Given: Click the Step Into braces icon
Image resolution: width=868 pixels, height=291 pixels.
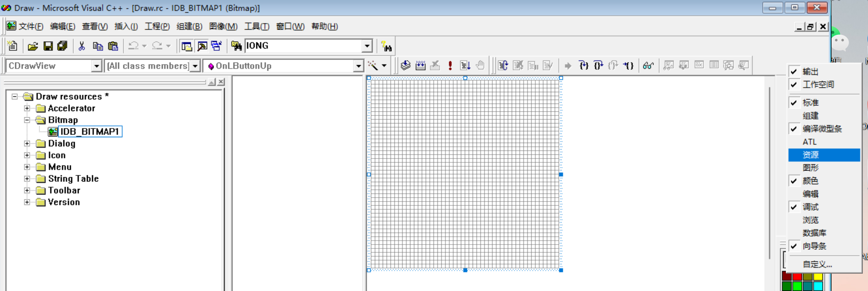Looking at the screenshot, I should click(583, 66).
